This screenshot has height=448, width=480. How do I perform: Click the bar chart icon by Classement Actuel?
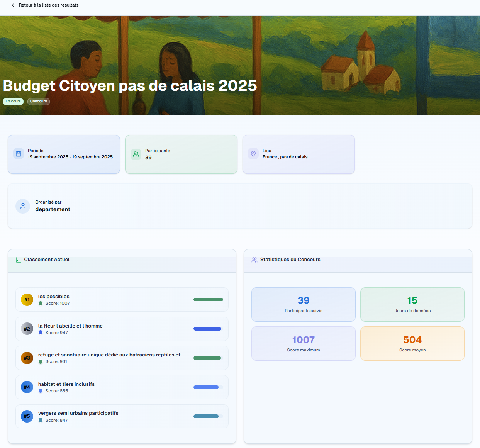[x=18, y=260]
